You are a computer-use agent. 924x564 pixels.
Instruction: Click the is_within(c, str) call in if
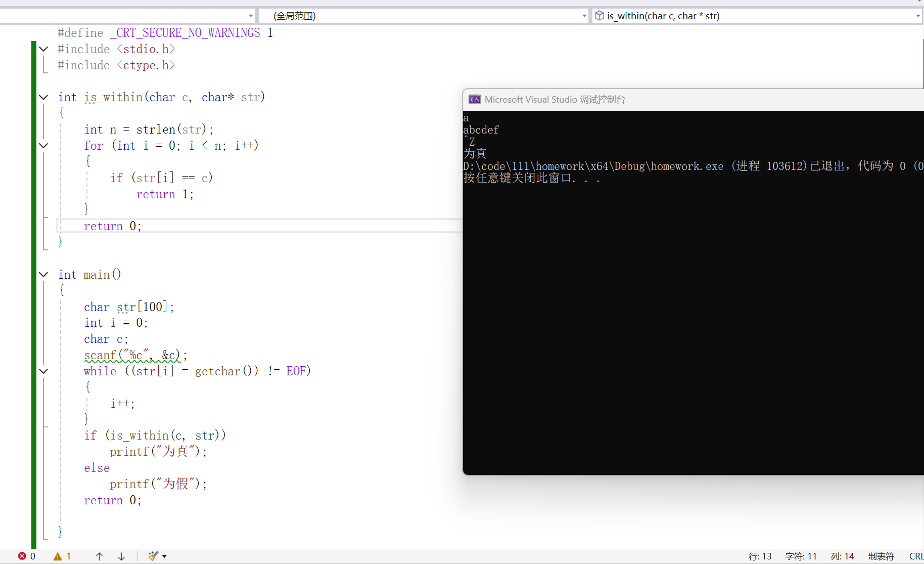click(x=164, y=436)
